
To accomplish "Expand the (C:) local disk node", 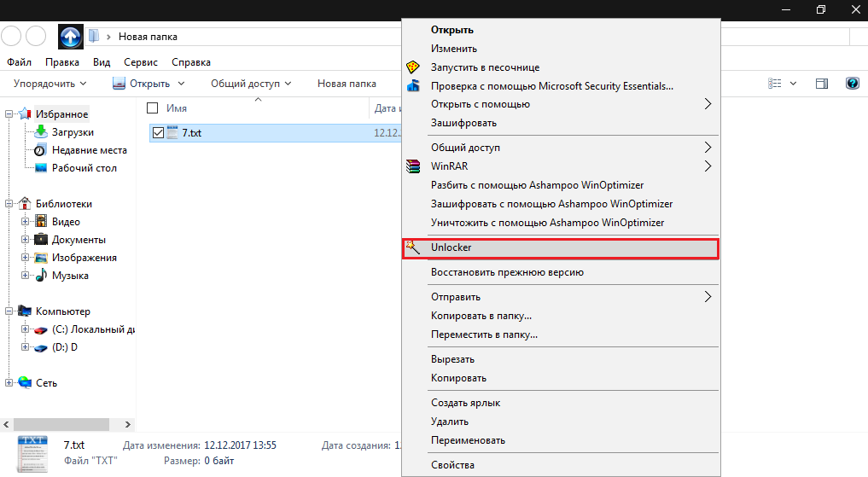I will (26, 329).
